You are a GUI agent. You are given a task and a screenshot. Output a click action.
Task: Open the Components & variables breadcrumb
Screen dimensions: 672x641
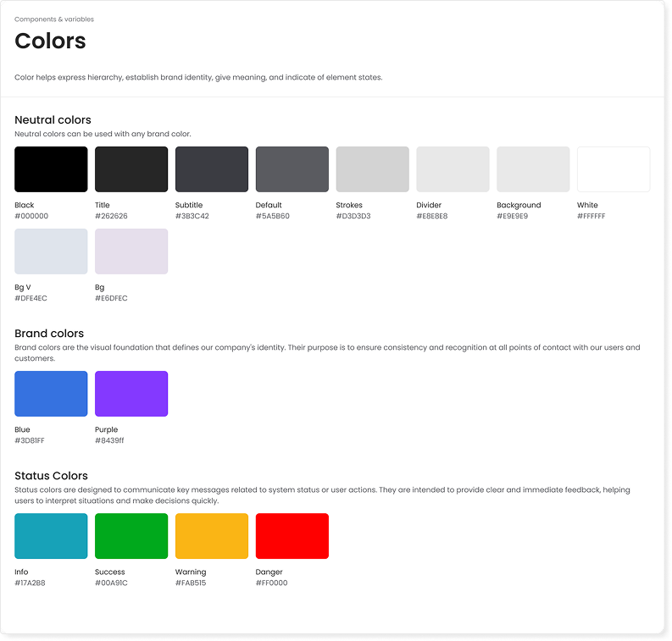[54, 19]
